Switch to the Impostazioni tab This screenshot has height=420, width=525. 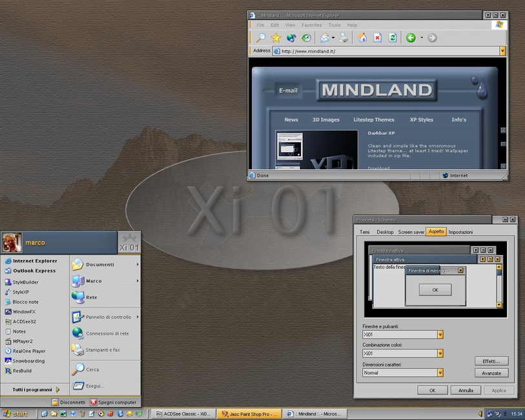[x=460, y=232]
